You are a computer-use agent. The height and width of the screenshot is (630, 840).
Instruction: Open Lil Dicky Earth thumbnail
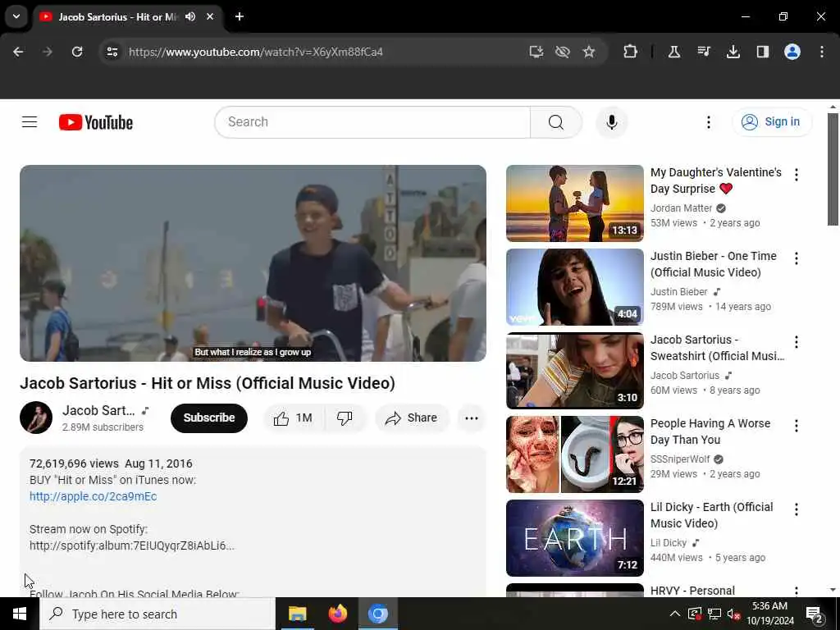tap(575, 538)
